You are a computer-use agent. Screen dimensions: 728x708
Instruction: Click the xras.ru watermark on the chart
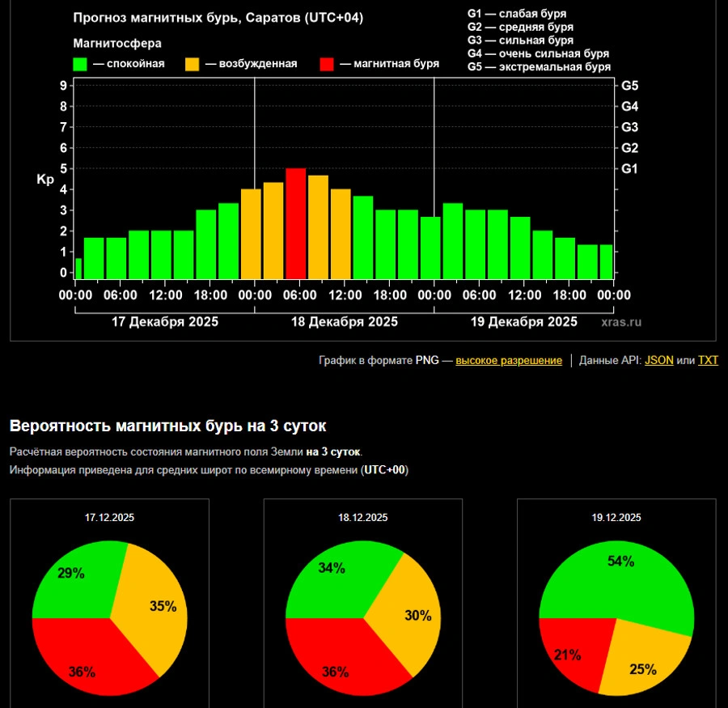tap(621, 322)
